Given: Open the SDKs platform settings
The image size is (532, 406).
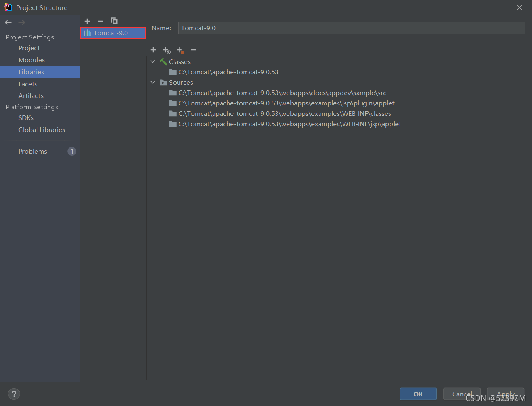Looking at the screenshot, I should [x=26, y=118].
